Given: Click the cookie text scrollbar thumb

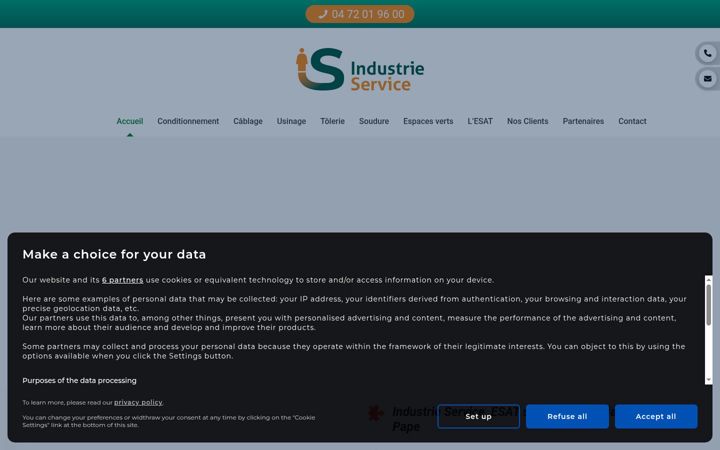Looking at the screenshot, I should point(709,305).
